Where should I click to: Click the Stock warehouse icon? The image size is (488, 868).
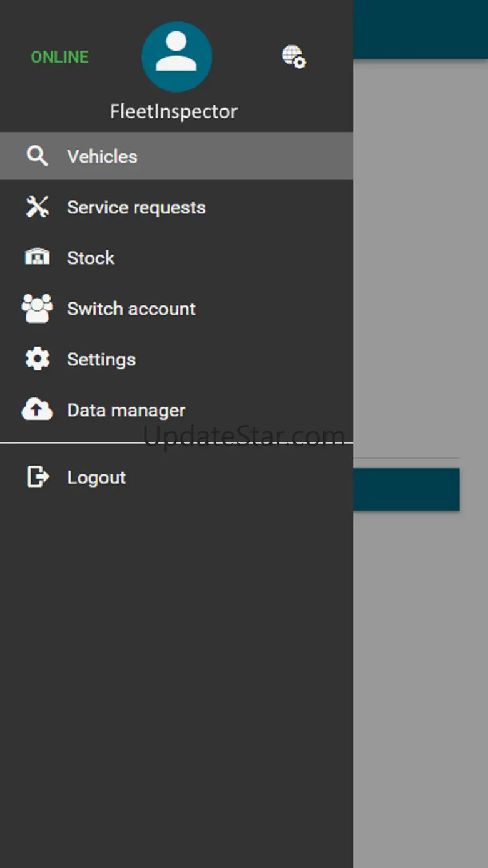[x=37, y=257]
